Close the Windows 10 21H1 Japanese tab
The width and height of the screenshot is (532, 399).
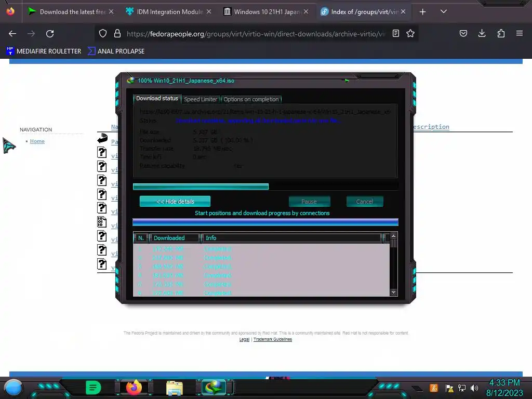coord(306,11)
